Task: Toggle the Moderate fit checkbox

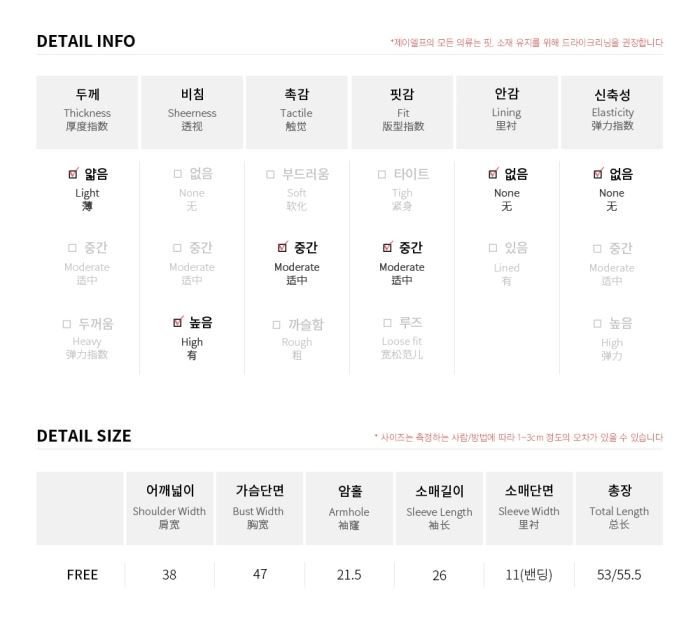Action: coord(388,247)
